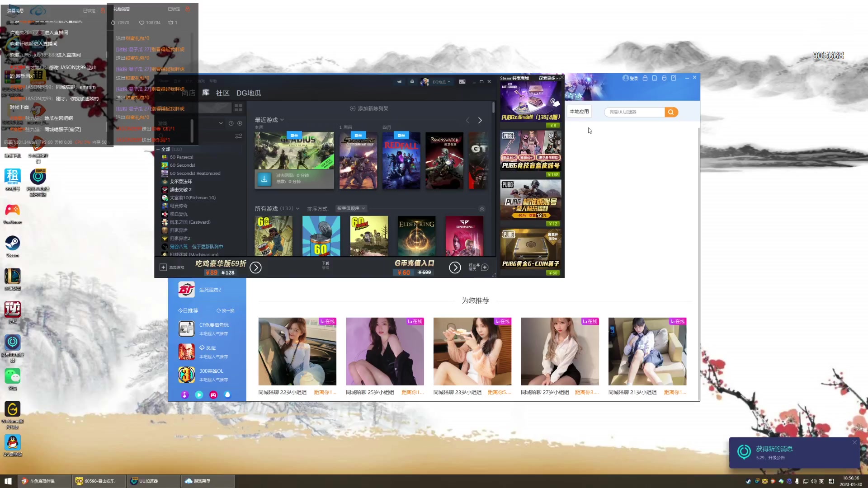868x488 pixels.
Task: Open the DG地瓜 account dropdown
Action: tap(441, 82)
